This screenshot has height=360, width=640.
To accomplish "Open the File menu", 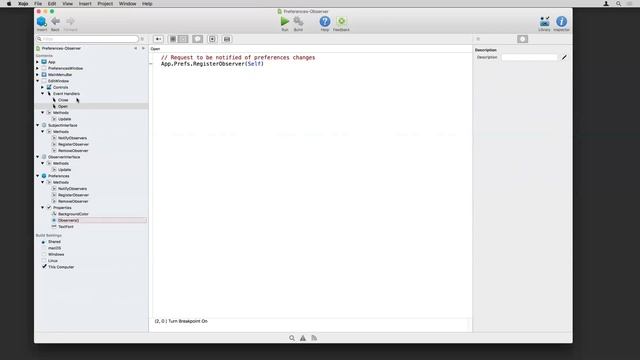I will tap(38, 4).
